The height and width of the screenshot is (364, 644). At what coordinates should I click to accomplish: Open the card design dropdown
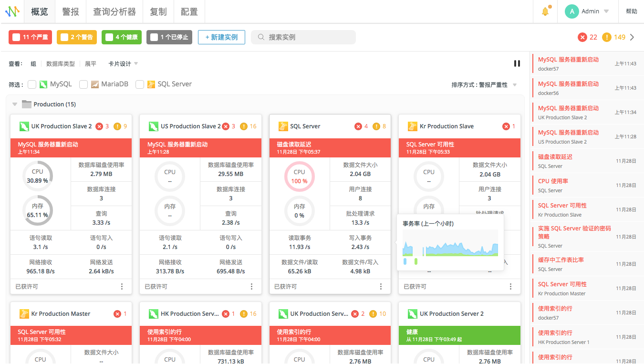pos(123,64)
